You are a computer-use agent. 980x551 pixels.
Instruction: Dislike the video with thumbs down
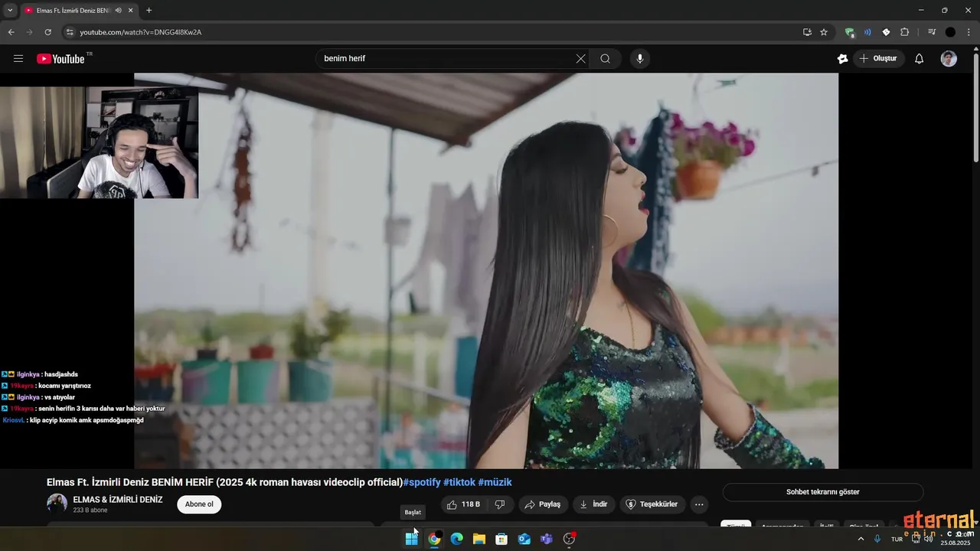pyautogui.click(x=500, y=504)
